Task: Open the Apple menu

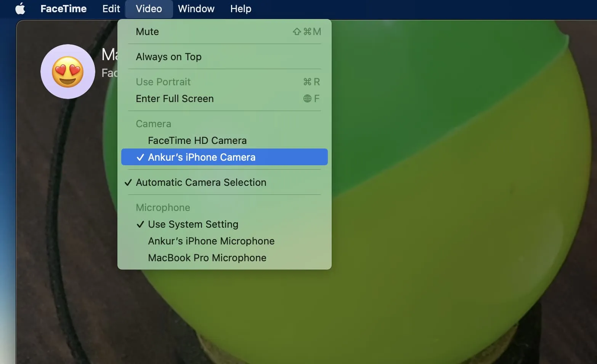Action: point(20,8)
